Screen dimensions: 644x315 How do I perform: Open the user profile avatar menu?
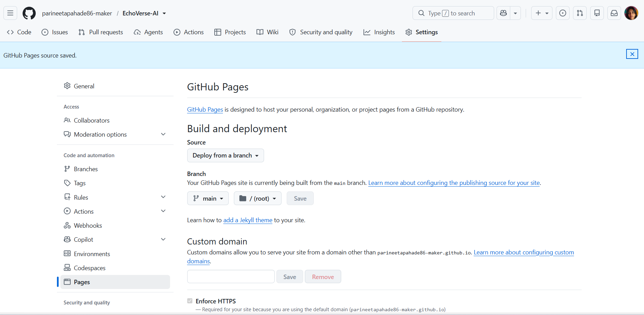tap(631, 13)
